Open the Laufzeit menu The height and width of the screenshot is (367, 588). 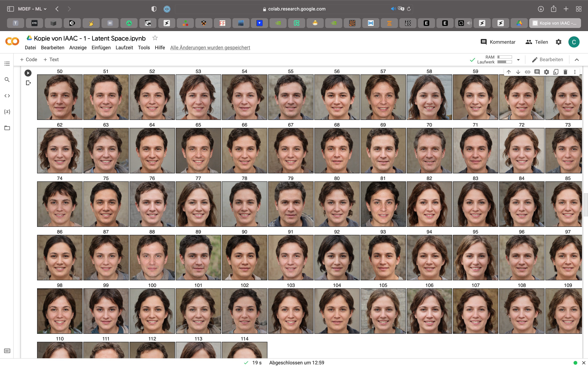124,48
